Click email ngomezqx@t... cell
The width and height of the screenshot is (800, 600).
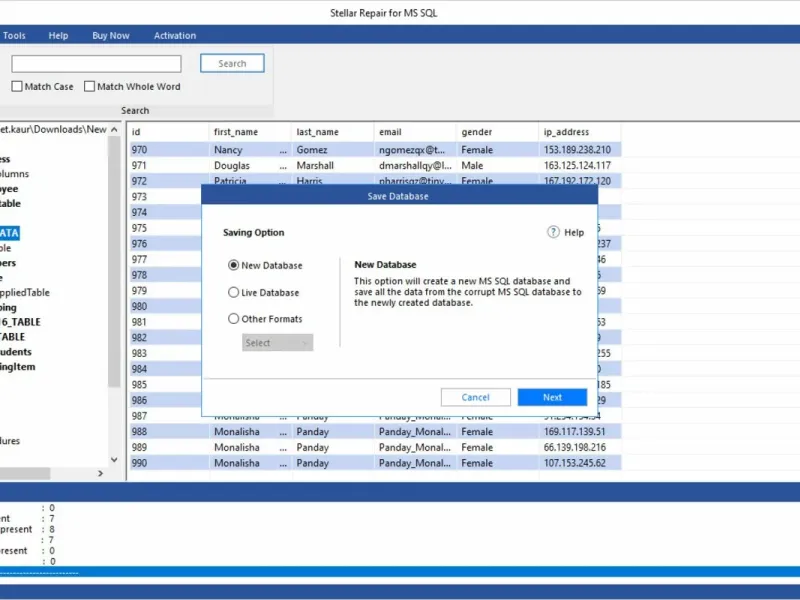[415, 149]
